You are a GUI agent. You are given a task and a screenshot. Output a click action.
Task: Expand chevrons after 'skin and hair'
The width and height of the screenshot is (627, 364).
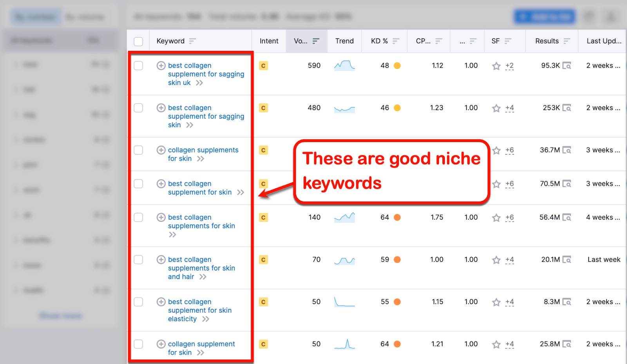(x=203, y=277)
